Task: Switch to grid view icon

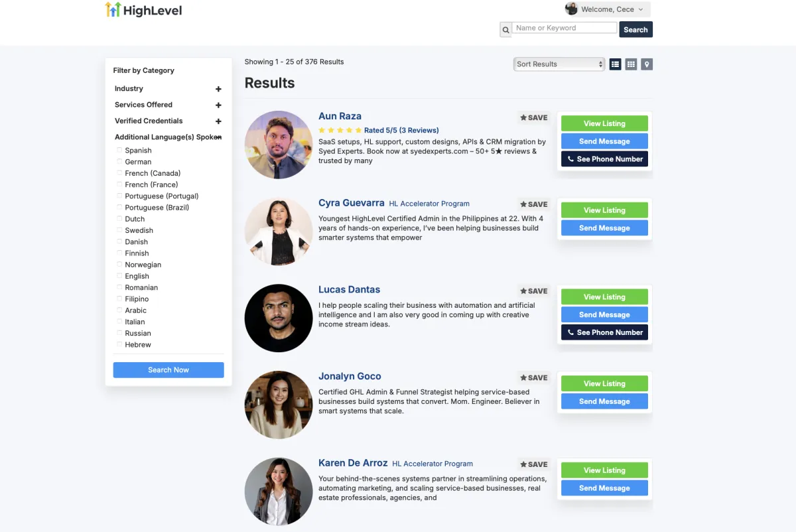Action: (631, 64)
